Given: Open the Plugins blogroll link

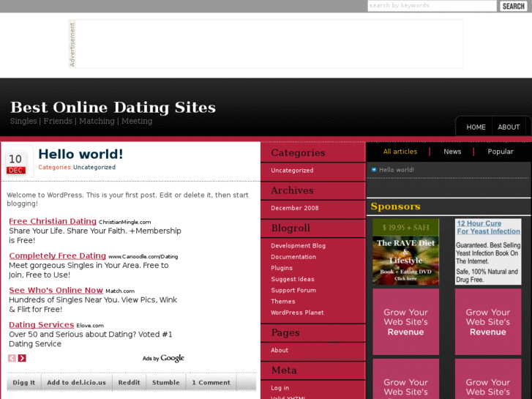Looking at the screenshot, I should coord(282,268).
